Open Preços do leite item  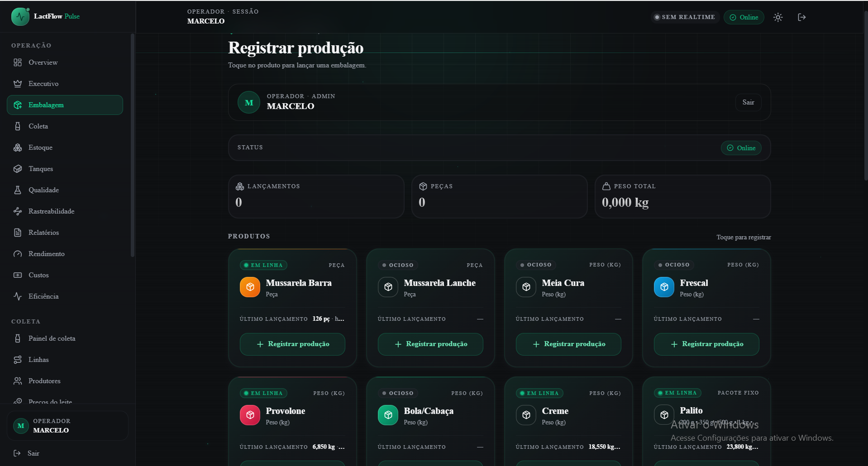(65, 401)
